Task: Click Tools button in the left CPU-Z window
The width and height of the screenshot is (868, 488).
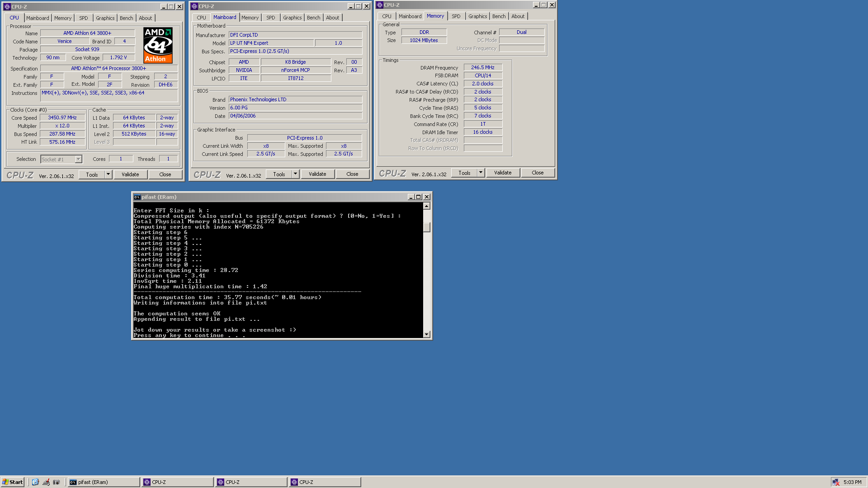Action: point(92,174)
